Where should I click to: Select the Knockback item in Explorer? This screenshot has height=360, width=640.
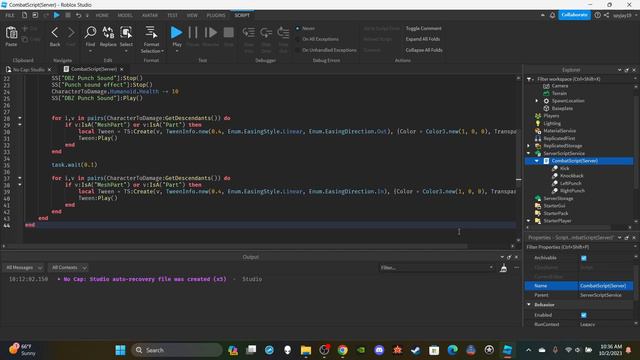click(x=571, y=176)
